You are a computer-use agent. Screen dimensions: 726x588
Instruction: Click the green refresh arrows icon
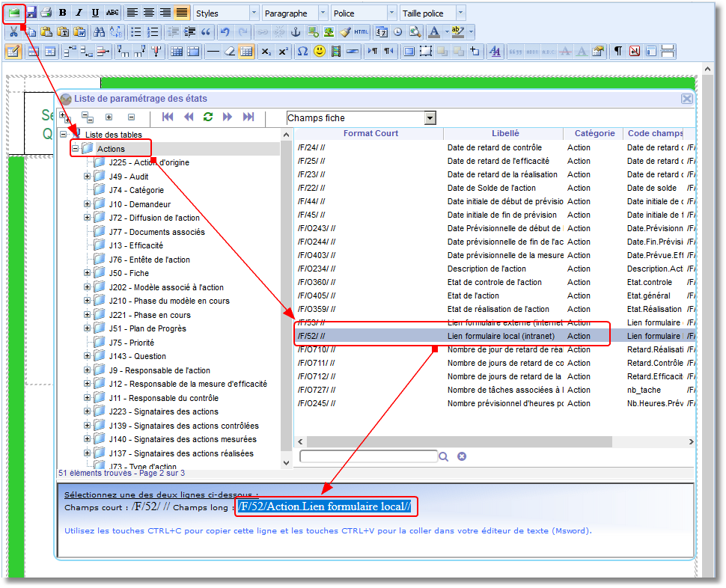pyautogui.click(x=208, y=117)
